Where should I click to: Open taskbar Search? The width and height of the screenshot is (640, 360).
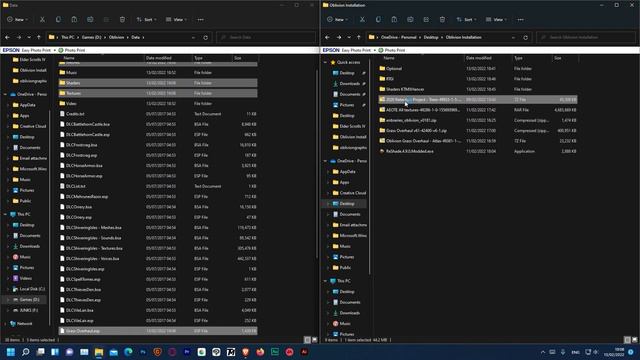26,352
